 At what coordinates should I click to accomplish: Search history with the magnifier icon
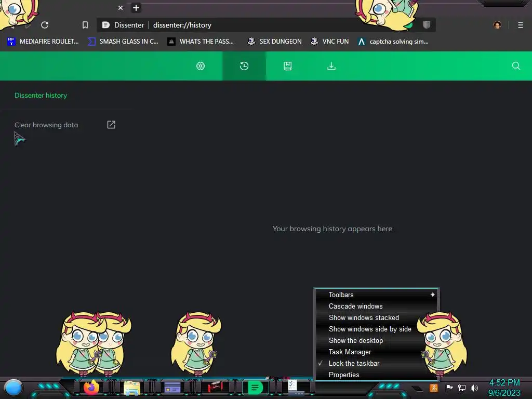coord(516,66)
